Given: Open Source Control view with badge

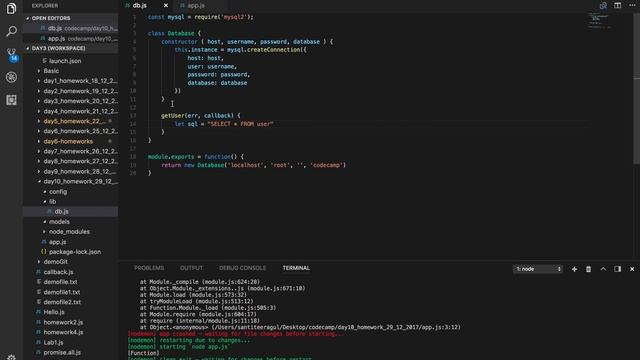Looking at the screenshot, I should 11,54.
